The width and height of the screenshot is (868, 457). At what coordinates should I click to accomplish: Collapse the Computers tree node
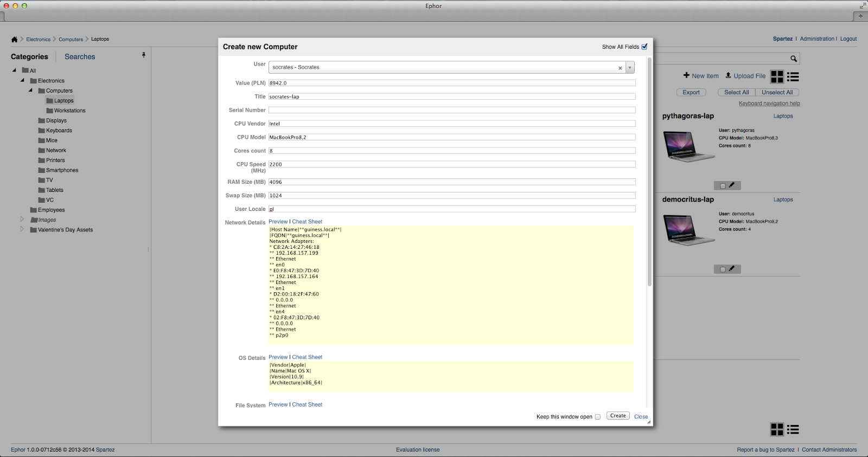(x=30, y=91)
